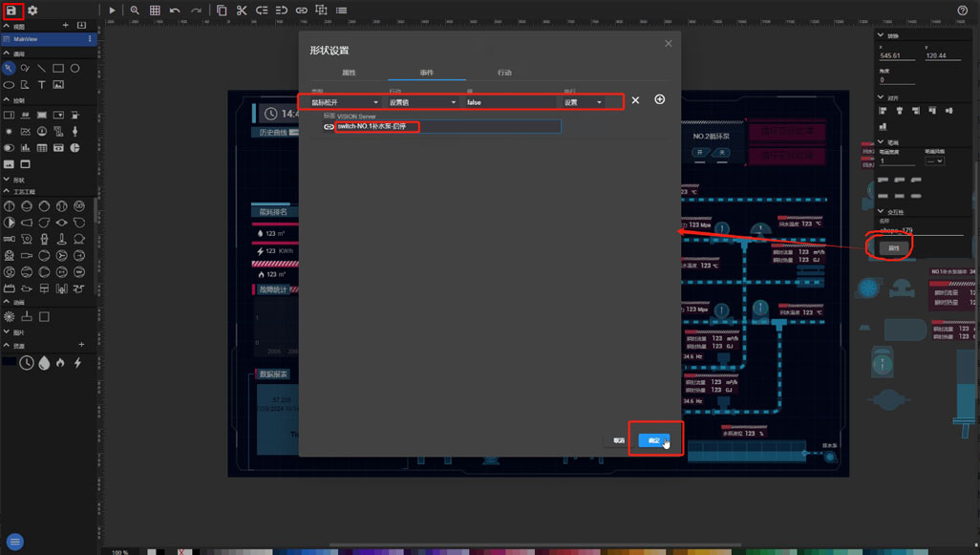
Task: Click the plus icon to add event
Action: [659, 100]
